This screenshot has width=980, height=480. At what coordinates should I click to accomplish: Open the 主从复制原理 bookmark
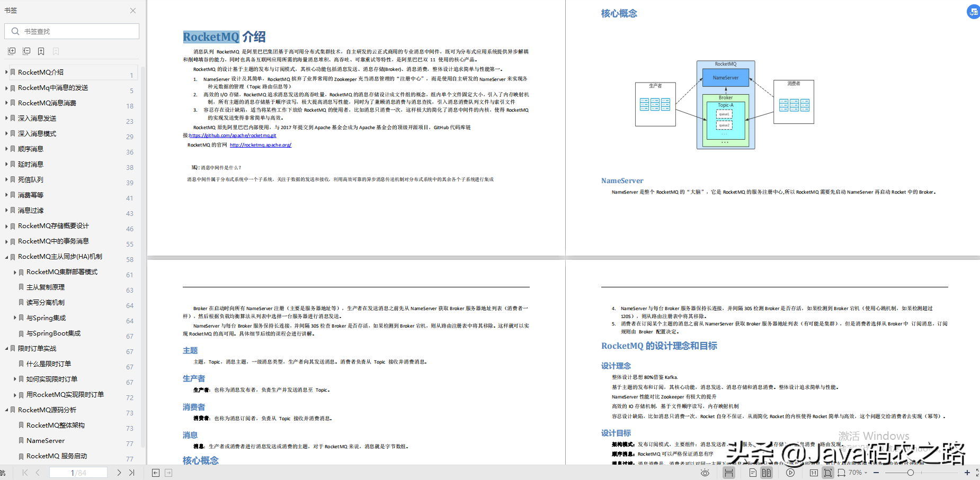[46, 287]
